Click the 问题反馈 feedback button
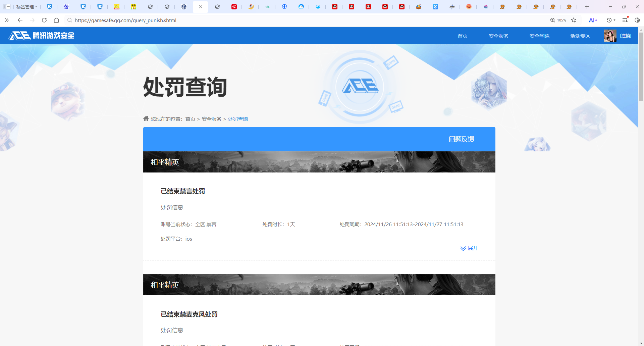The height and width of the screenshot is (346, 644). point(461,139)
